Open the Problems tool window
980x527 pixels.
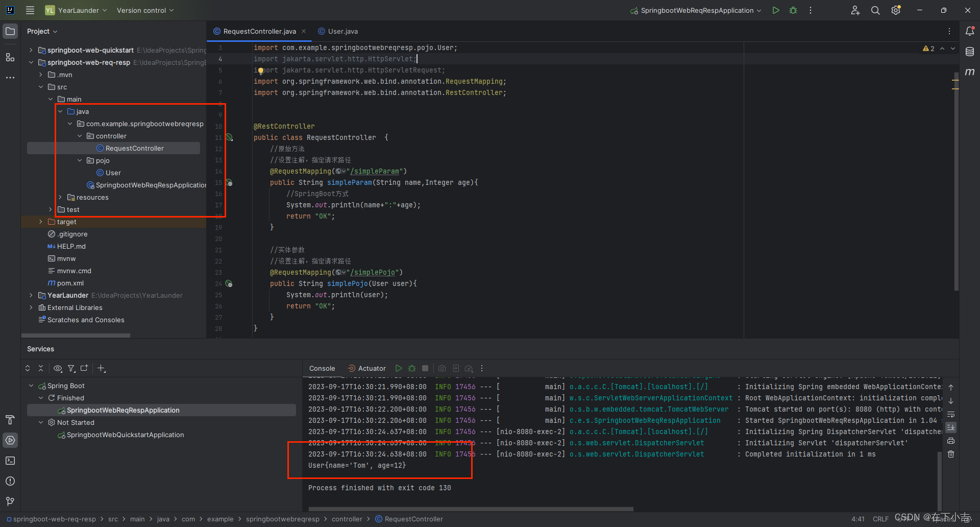click(x=10, y=481)
